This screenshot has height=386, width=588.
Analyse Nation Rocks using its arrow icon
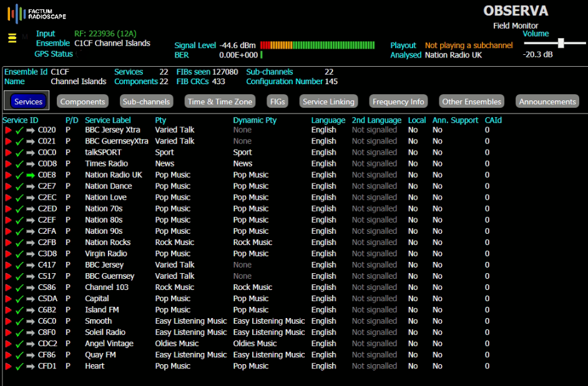click(31, 243)
